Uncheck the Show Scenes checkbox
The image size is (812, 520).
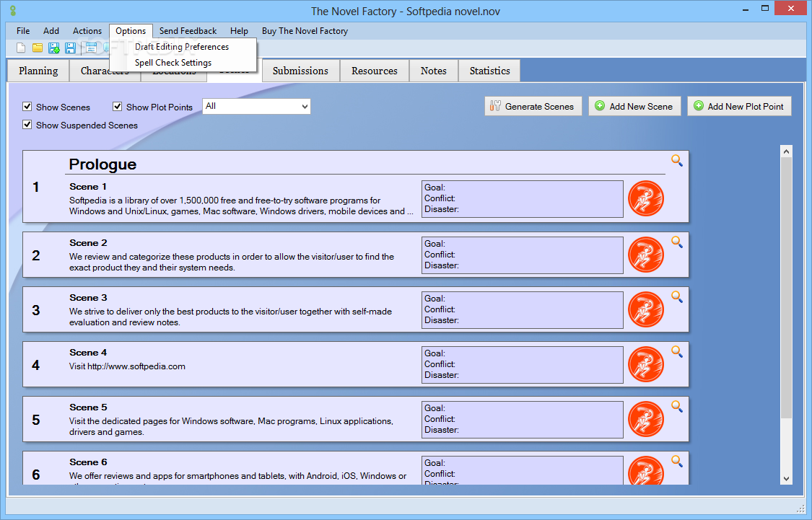coord(27,107)
